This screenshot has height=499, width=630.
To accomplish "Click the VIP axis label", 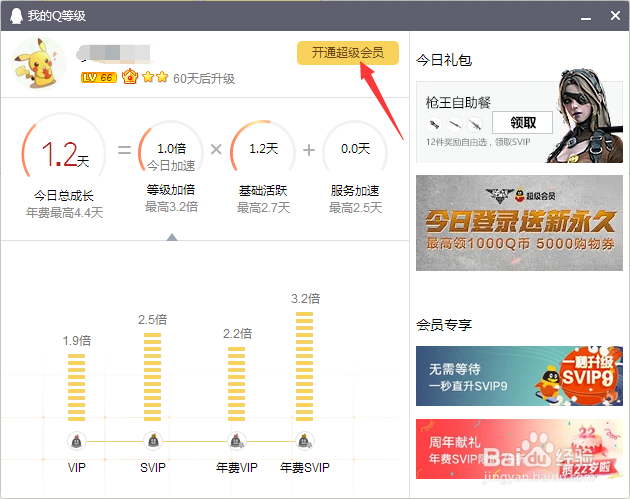I will coord(76,468).
